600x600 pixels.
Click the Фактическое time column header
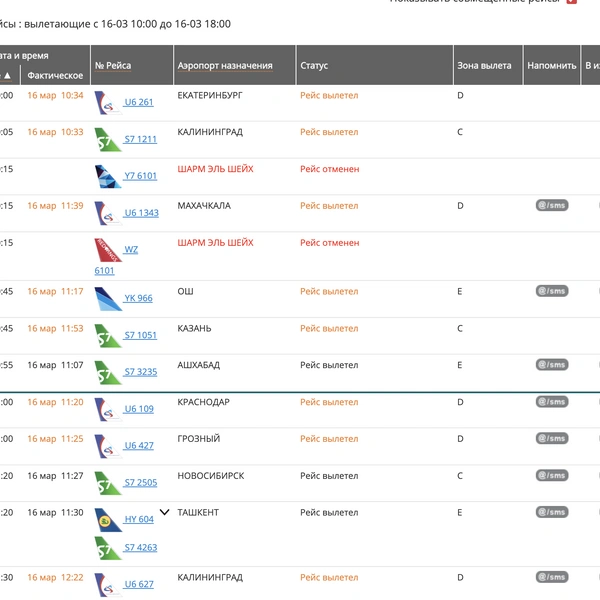pyautogui.click(x=55, y=75)
